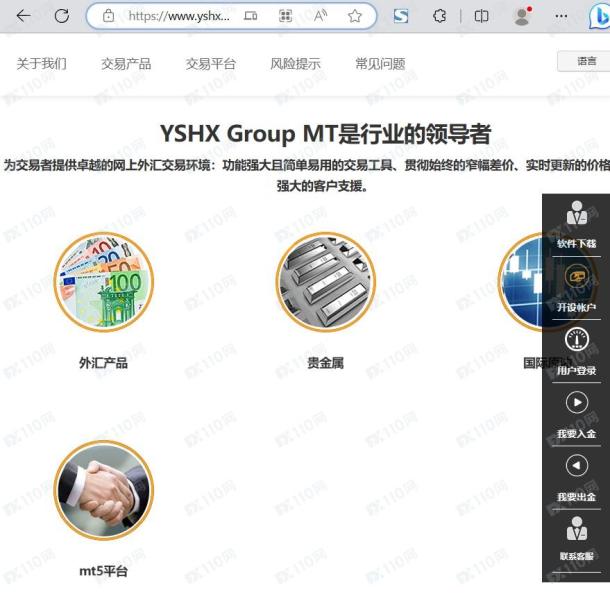This screenshot has height=608, width=610.
Task: Open the 软件下载 sidebar label
Action: (x=576, y=244)
